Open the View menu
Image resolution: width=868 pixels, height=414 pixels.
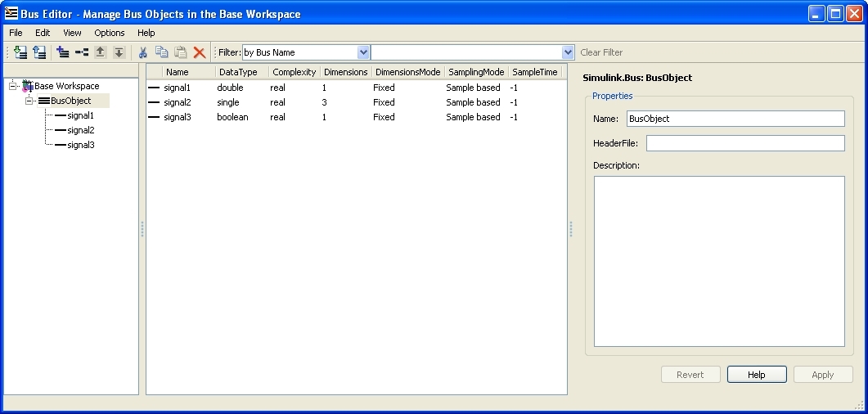(x=72, y=33)
